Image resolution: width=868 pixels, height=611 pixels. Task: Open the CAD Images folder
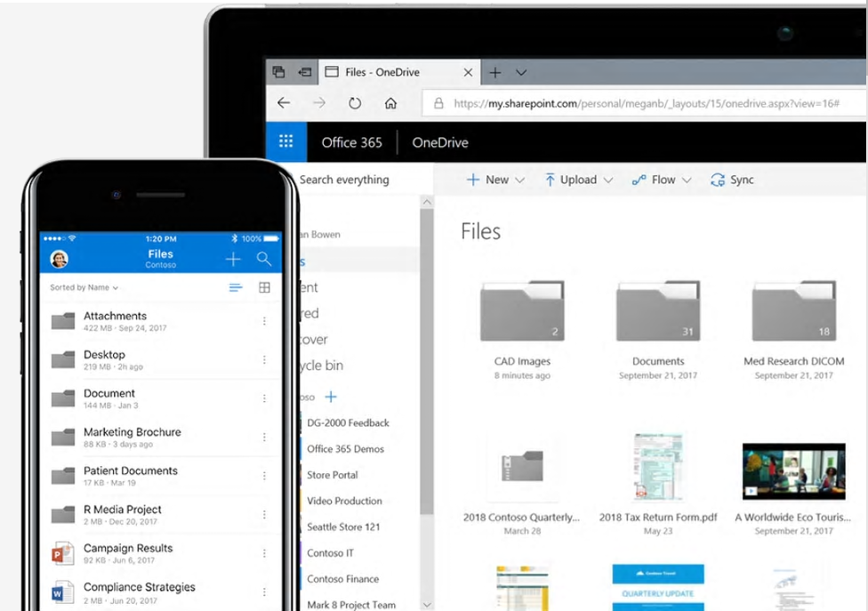[522, 311]
